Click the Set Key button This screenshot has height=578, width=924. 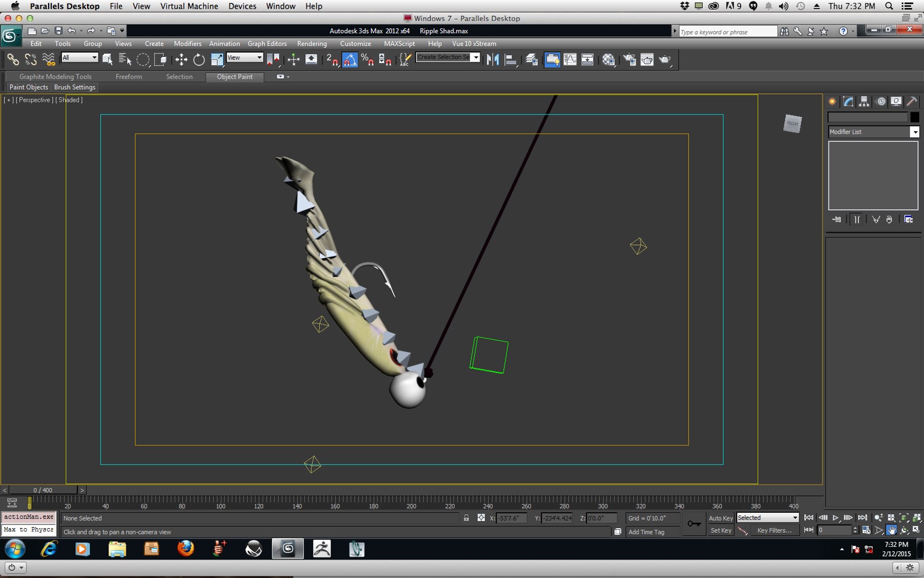pos(720,530)
